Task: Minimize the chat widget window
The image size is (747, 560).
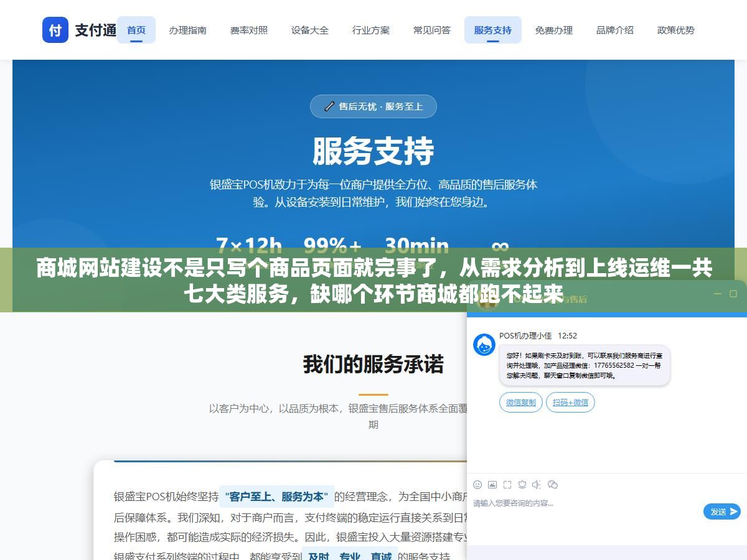Action: [717, 294]
